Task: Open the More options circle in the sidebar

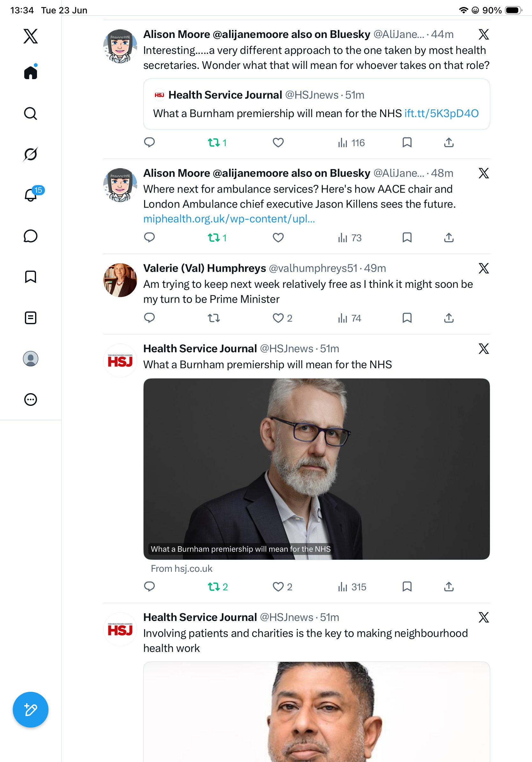Action: 31,400
